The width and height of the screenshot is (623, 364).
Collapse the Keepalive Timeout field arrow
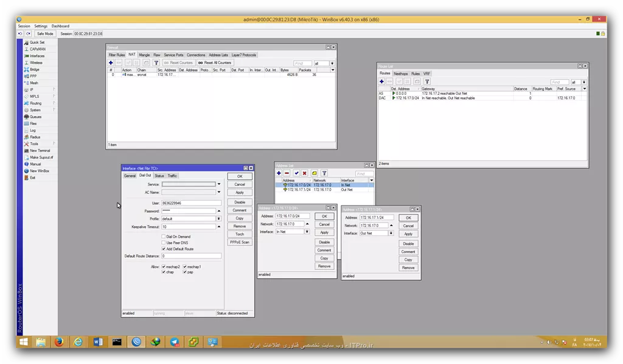point(219,227)
